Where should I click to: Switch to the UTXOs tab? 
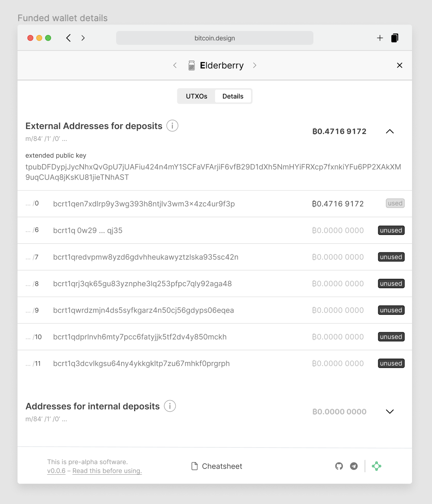click(196, 96)
